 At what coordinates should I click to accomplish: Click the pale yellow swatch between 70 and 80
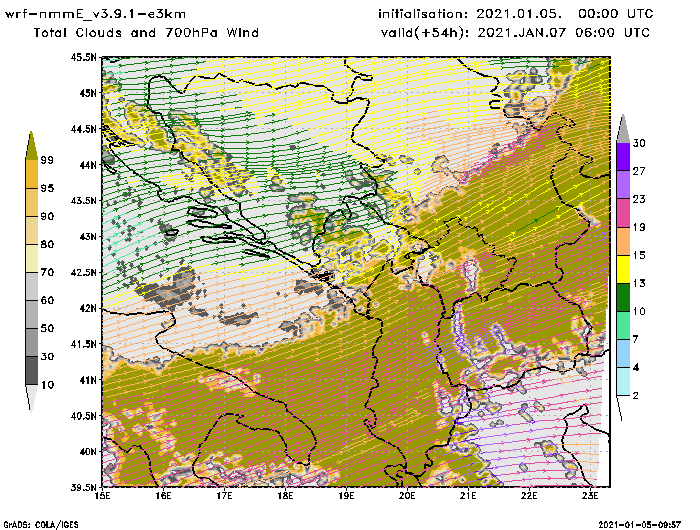click(x=32, y=259)
